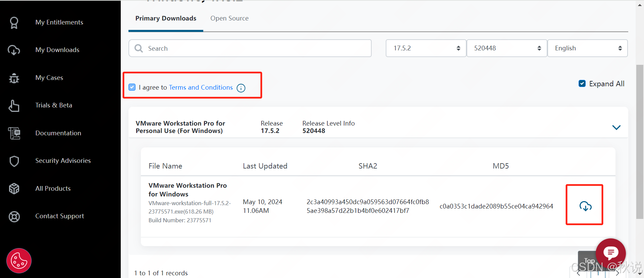644x278 pixels.
Task: Click the Last Updated column header
Action: (265, 166)
